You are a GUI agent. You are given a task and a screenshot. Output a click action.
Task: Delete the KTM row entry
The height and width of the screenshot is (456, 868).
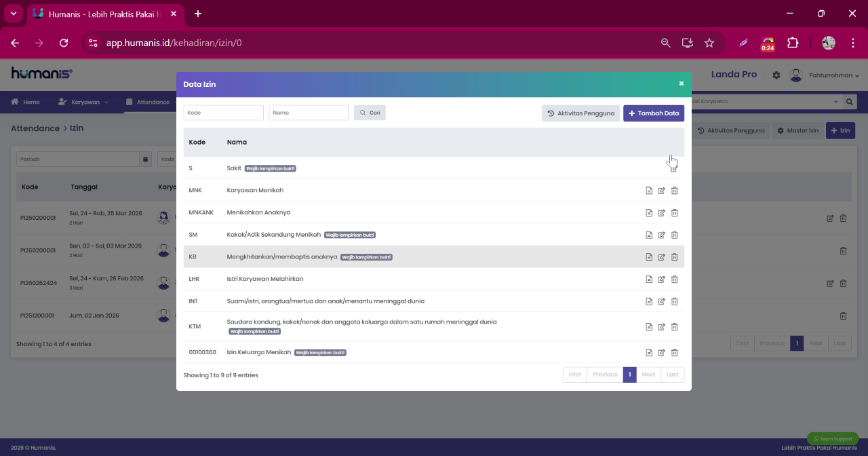(674, 326)
